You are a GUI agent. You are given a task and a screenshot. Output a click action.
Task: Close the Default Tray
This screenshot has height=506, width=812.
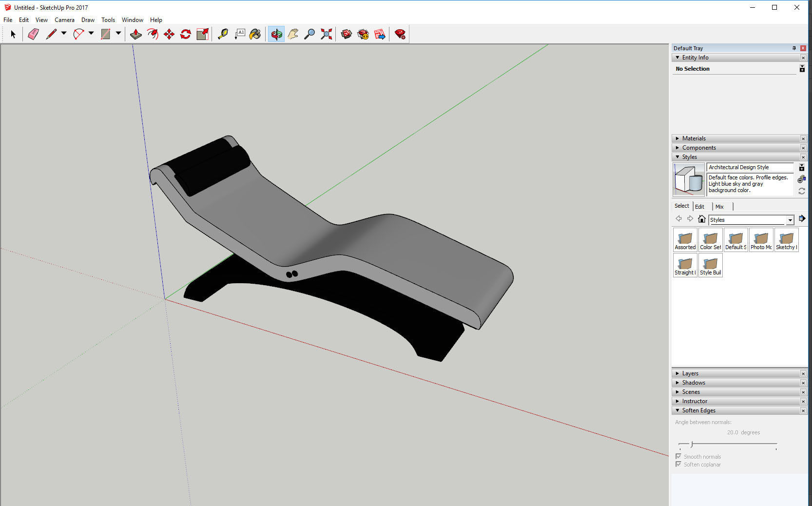[x=803, y=48]
